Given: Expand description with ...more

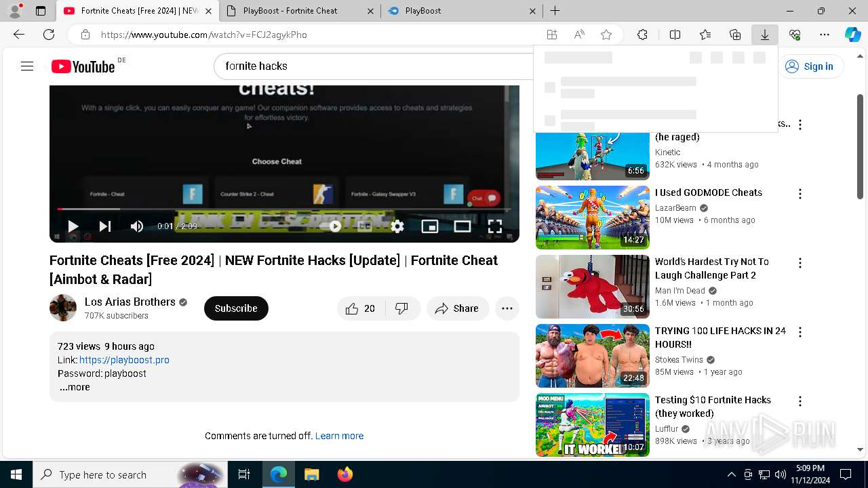Looking at the screenshot, I should point(75,387).
